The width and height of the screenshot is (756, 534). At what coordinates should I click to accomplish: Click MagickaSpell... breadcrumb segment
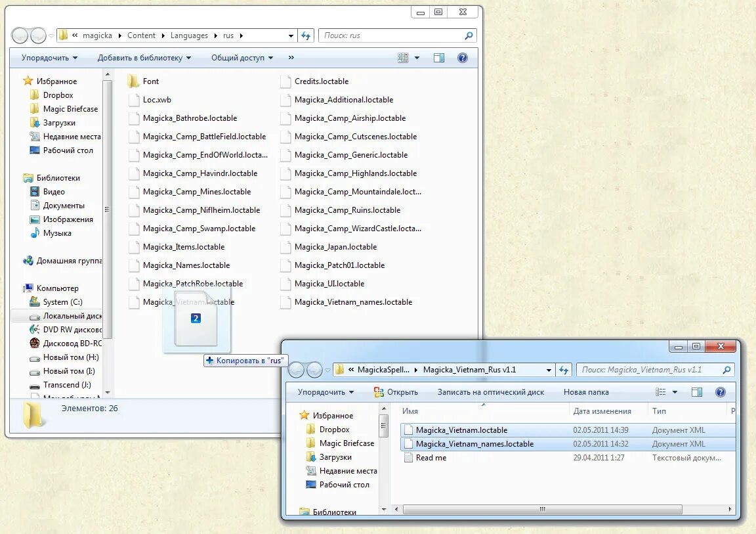click(383, 370)
